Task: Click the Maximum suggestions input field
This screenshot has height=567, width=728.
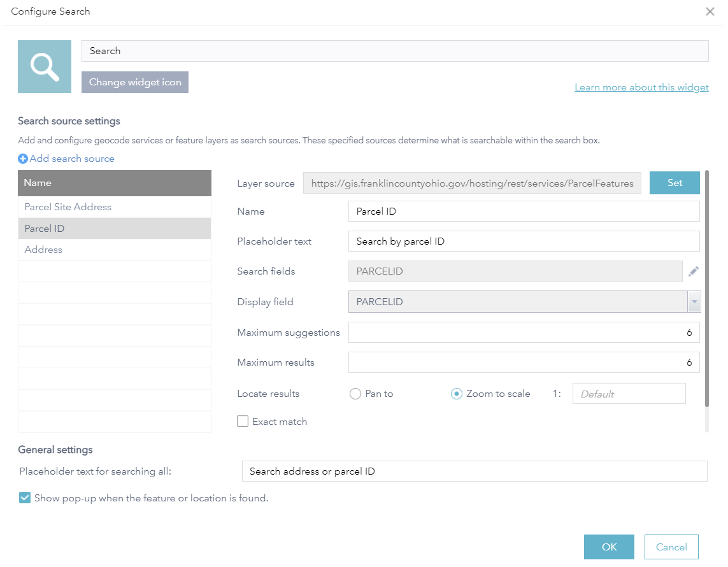Action: 524,332
